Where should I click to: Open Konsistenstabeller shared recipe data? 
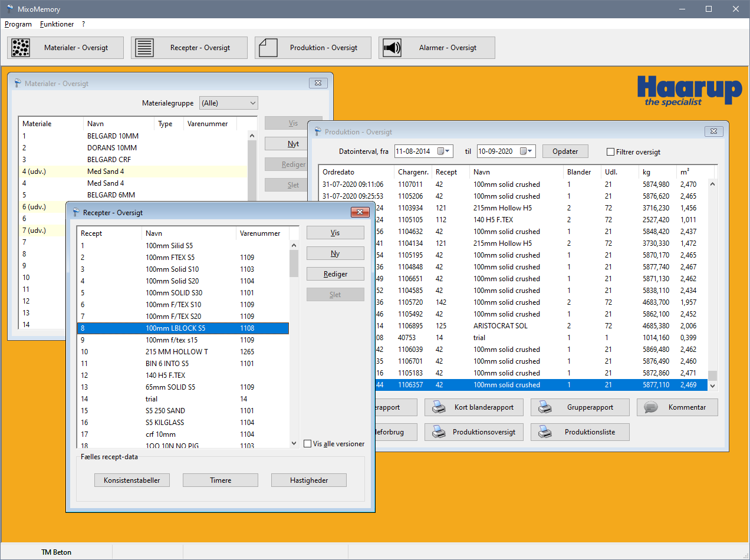point(132,480)
